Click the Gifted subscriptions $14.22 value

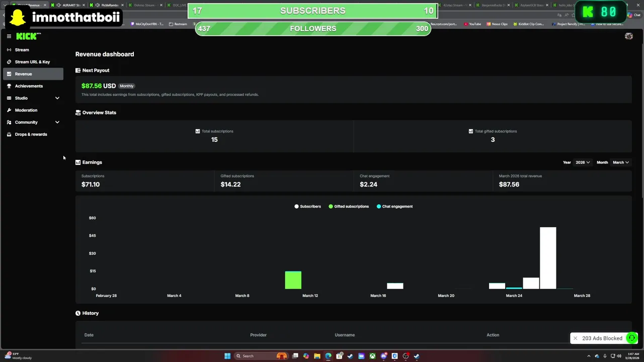[230, 185]
